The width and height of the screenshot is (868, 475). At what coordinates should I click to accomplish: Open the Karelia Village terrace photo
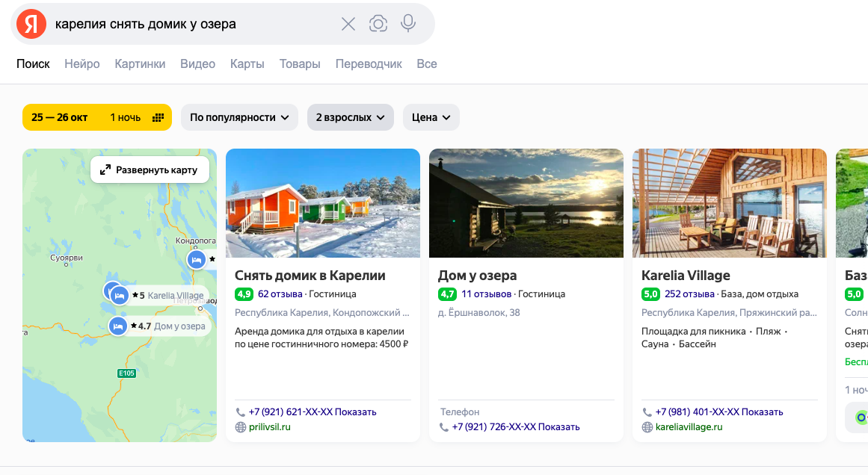tap(730, 203)
